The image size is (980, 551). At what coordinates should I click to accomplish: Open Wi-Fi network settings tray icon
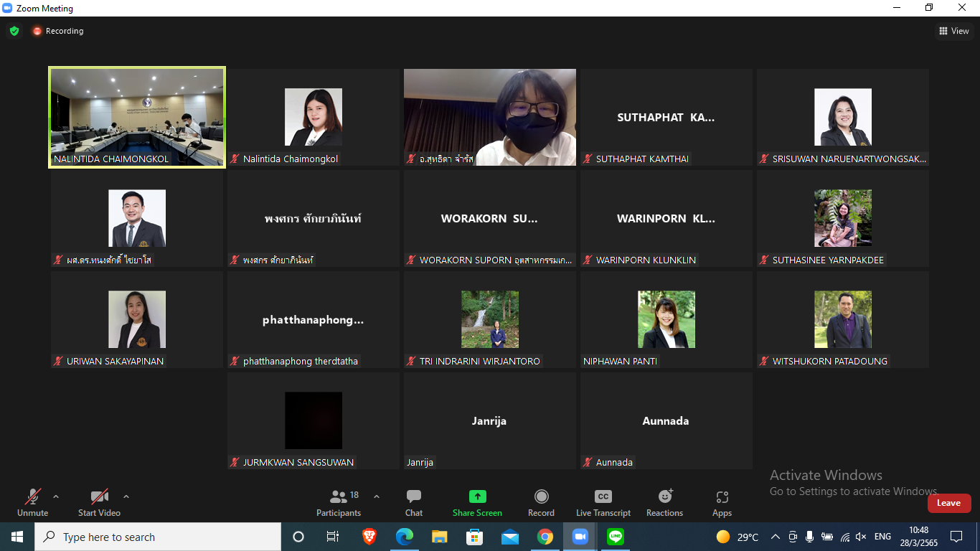pyautogui.click(x=845, y=537)
